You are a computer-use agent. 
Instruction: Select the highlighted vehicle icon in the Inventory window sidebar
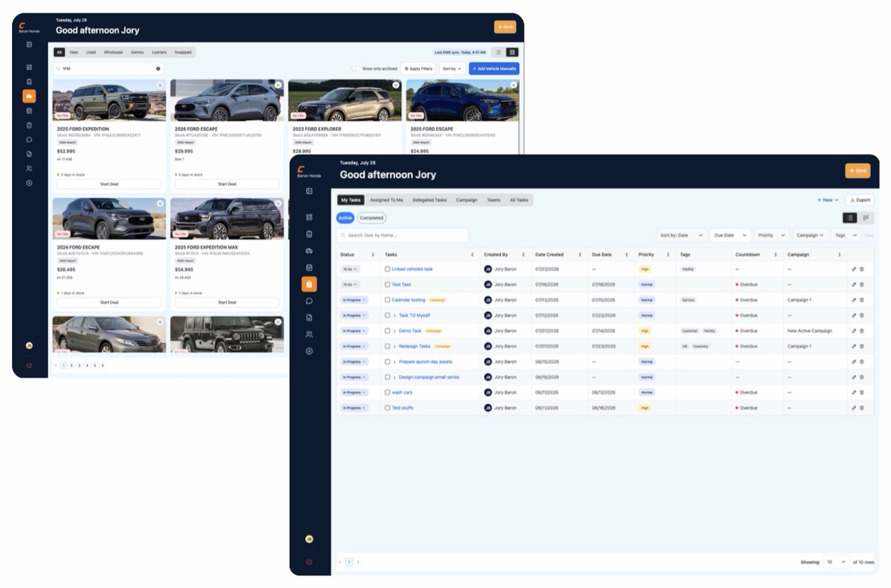[x=29, y=96]
